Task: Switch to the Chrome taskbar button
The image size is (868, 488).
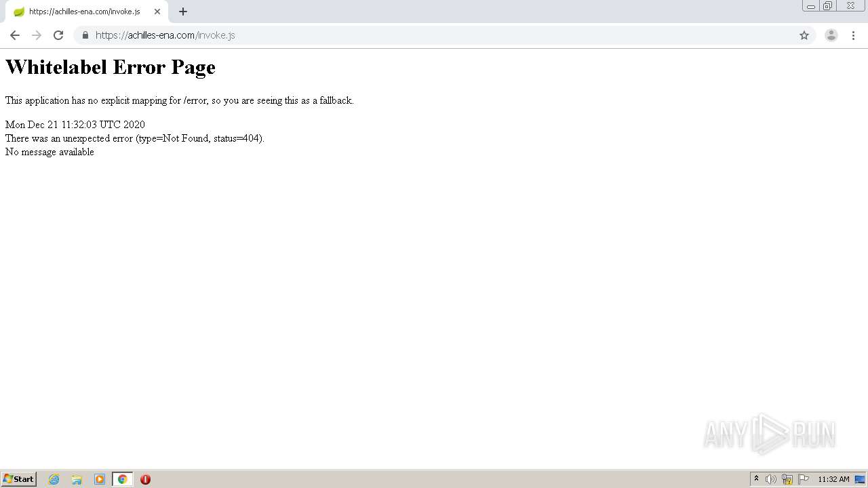Action: tap(122, 479)
